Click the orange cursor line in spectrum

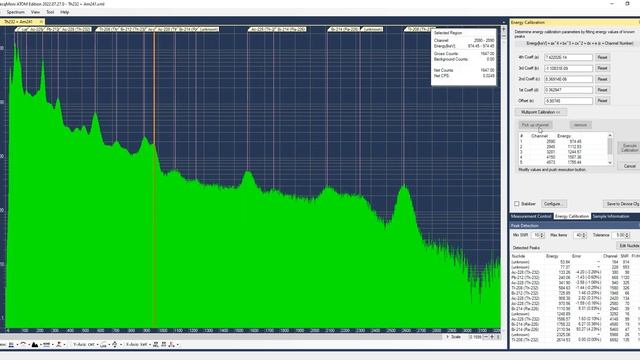[154, 180]
